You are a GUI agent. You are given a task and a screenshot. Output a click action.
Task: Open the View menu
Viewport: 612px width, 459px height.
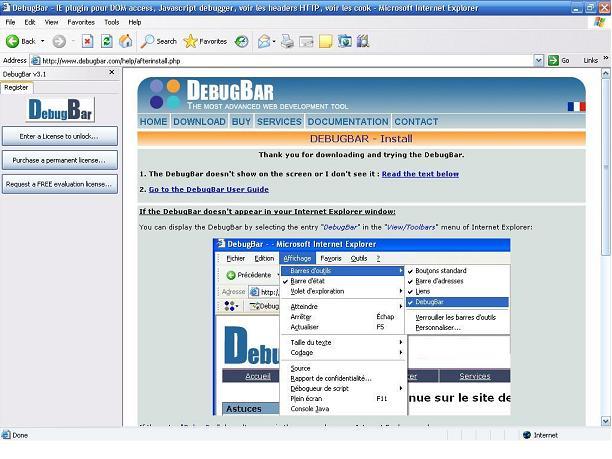click(x=51, y=22)
